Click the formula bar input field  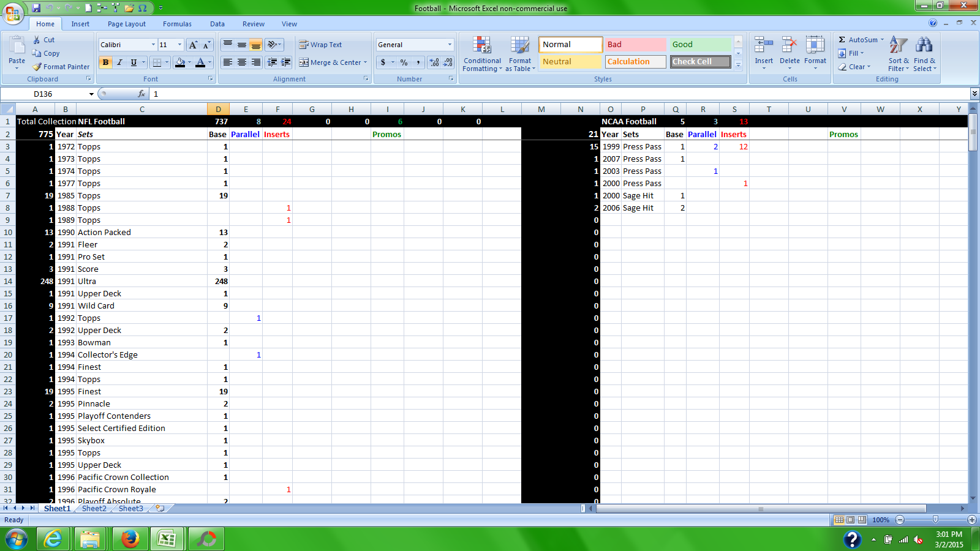pyautogui.click(x=559, y=94)
